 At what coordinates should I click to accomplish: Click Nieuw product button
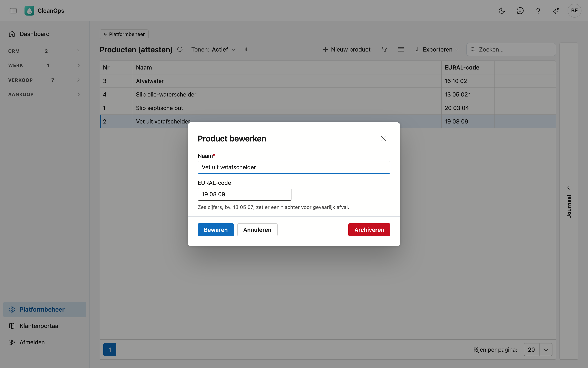(346, 49)
